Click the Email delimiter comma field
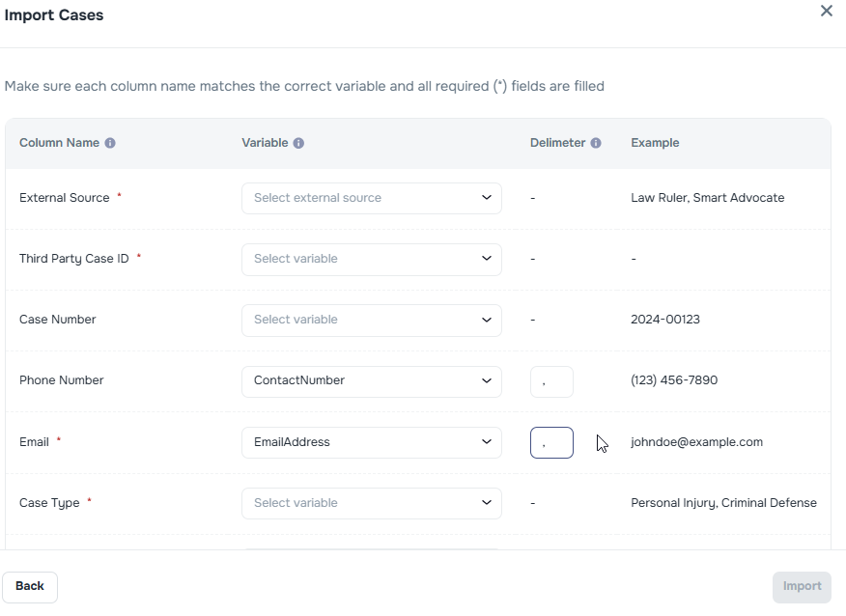The height and width of the screenshot is (616, 846). 551,442
